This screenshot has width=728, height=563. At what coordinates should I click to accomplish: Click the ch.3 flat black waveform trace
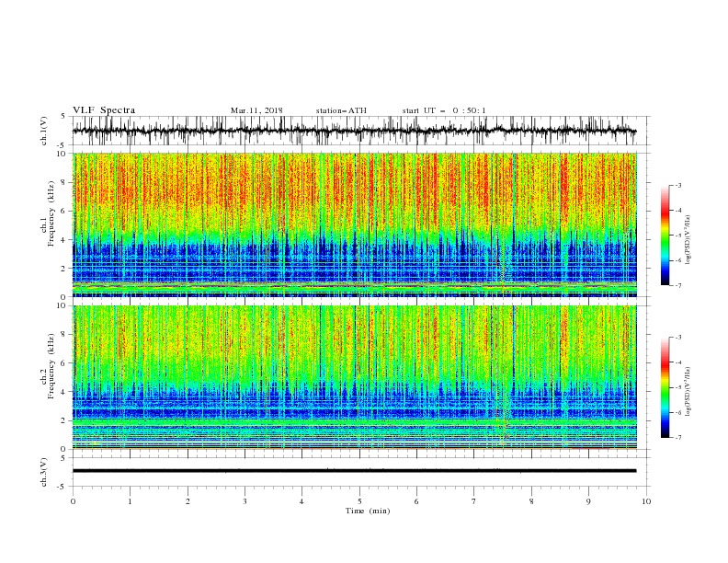click(354, 471)
